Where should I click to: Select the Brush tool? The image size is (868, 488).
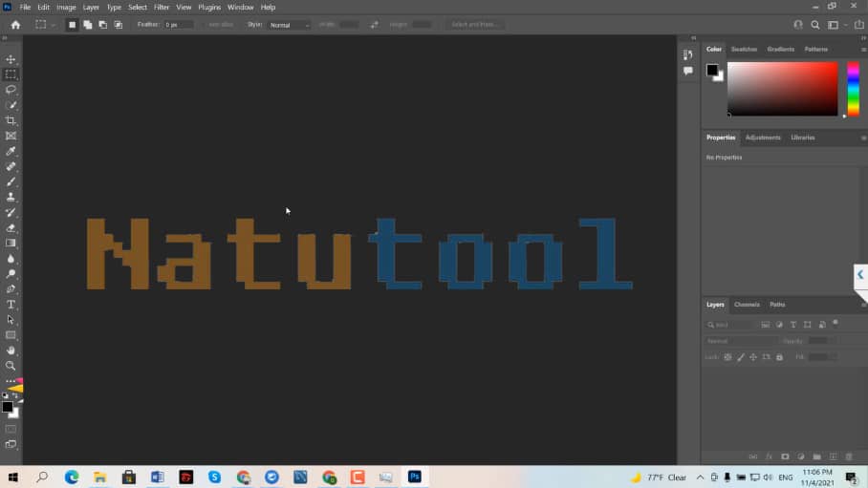11,181
